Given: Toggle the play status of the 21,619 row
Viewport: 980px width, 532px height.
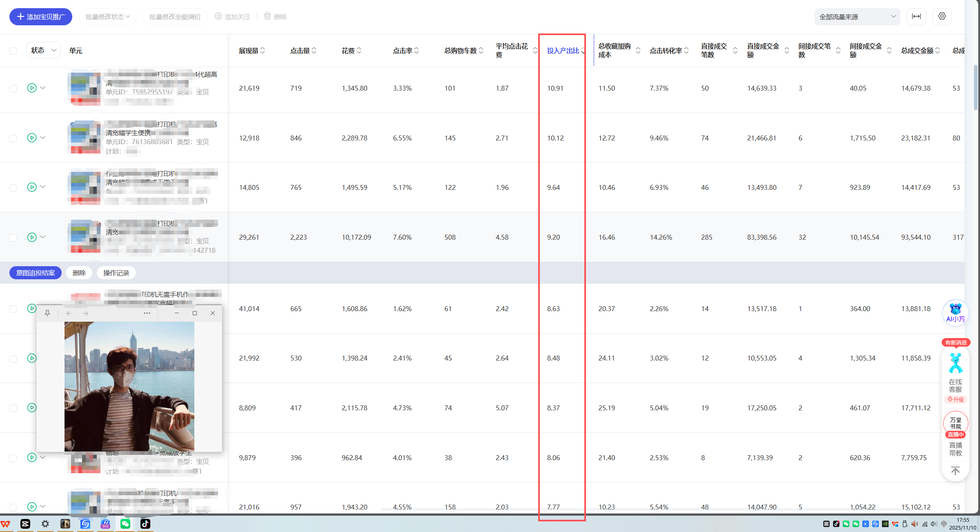Looking at the screenshot, I should (32, 88).
